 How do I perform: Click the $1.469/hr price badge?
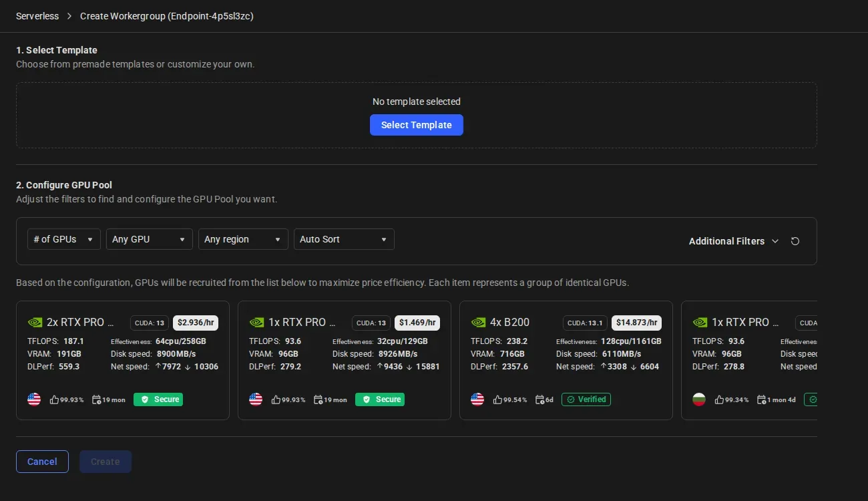(x=417, y=323)
